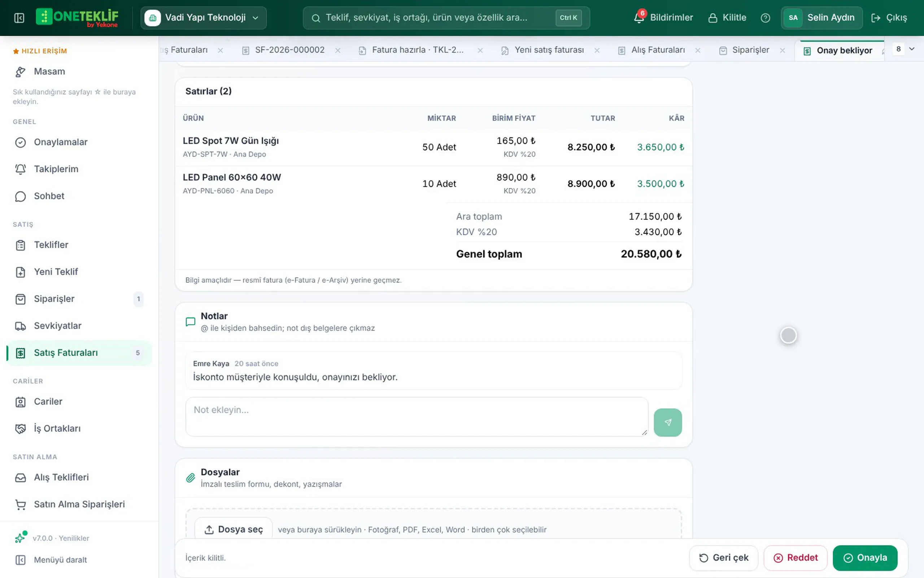Expand the Vadi Yapı Teknoloji company dropdown
Image resolution: width=924 pixels, height=578 pixels.
pyautogui.click(x=204, y=18)
